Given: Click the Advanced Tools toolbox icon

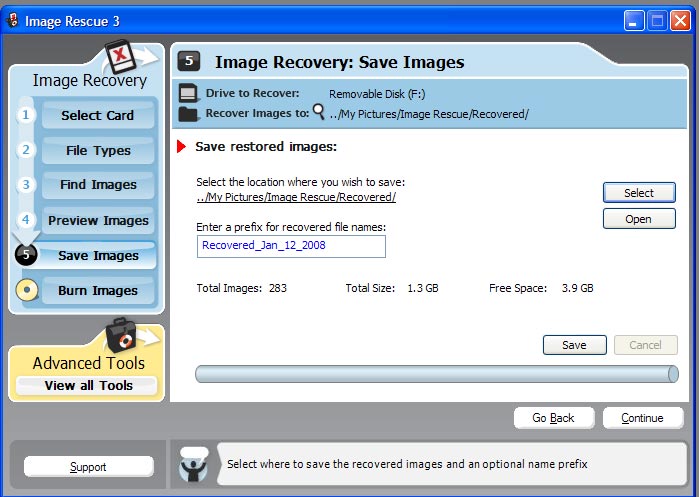Looking at the screenshot, I should [x=121, y=335].
